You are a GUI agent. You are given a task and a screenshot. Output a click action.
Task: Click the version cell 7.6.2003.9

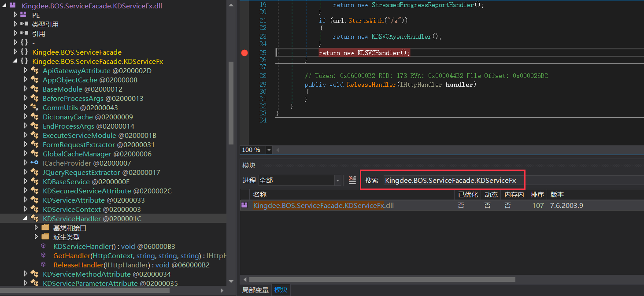coord(566,205)
